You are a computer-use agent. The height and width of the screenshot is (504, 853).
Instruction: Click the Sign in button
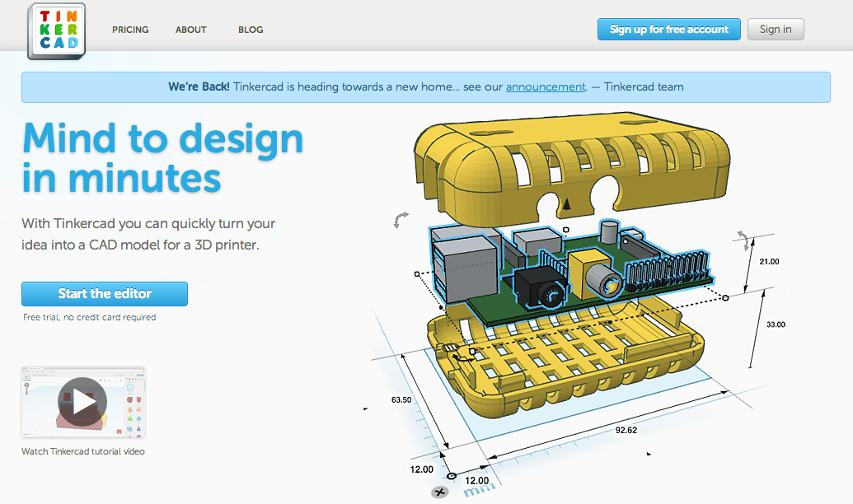pyautogui.click(x=776, y=30)
